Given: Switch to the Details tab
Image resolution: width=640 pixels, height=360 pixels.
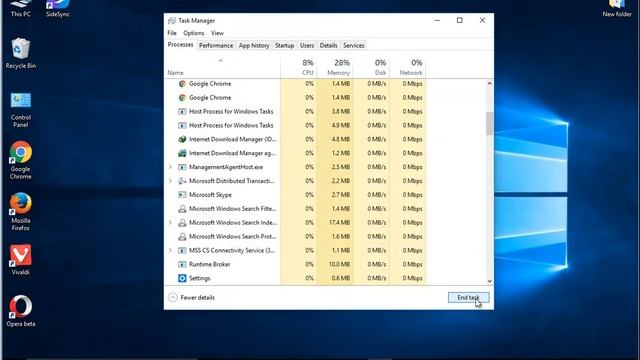Looking at the screenshot, I should tap(328, 45).
